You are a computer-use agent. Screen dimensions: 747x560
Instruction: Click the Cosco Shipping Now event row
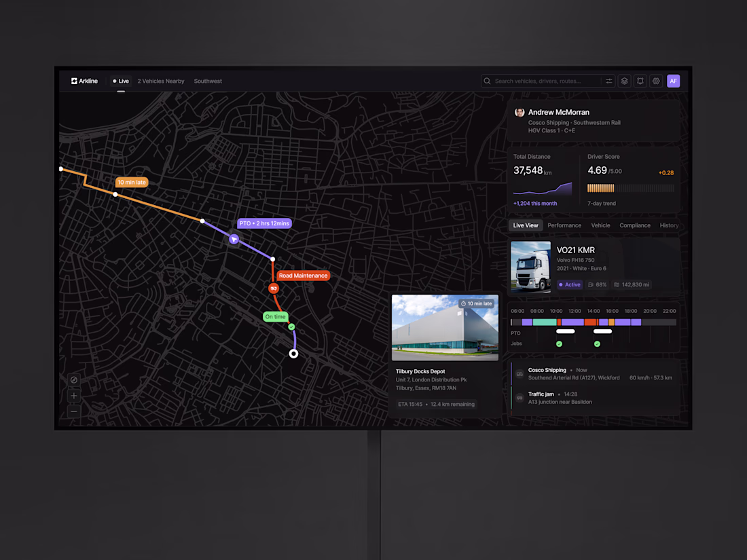coord(594,374)
